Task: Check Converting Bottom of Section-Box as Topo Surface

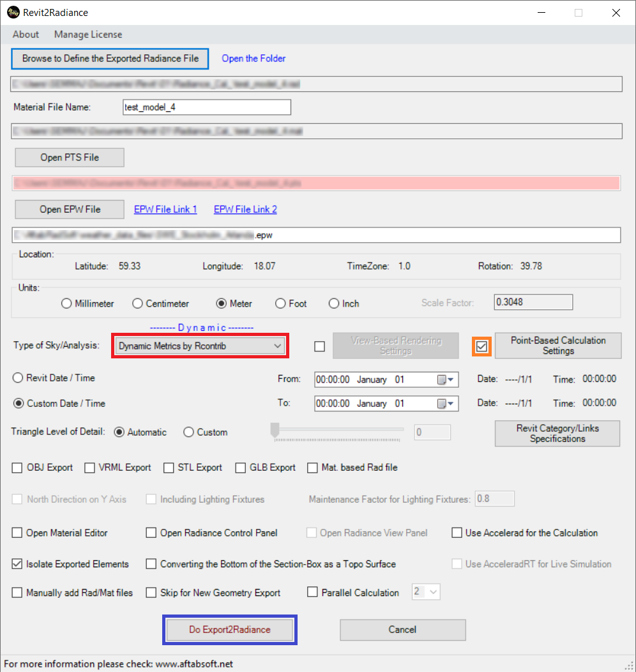Action: pyautogui.click(x=151, y=564)
